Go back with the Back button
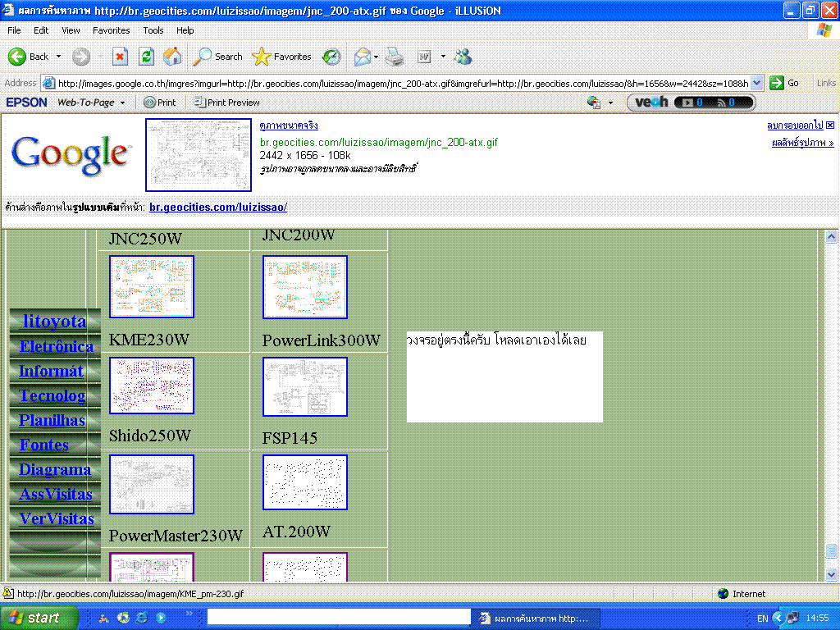The height and width of the screenshot is (630, 840). pyautogui.click(x=28, y=57)
